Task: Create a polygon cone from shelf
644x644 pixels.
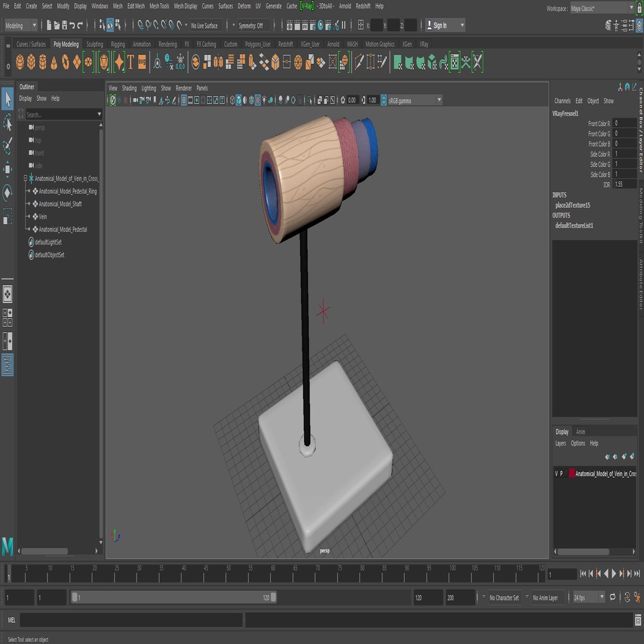Action: (x=54, y=63)
